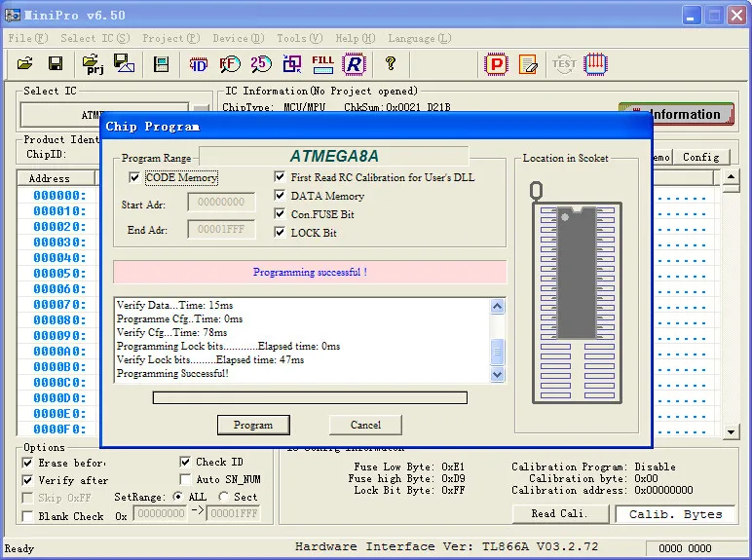Toggle the Check ID checkbox
Viewport: 752px width, 560px height.
[185, 463]
